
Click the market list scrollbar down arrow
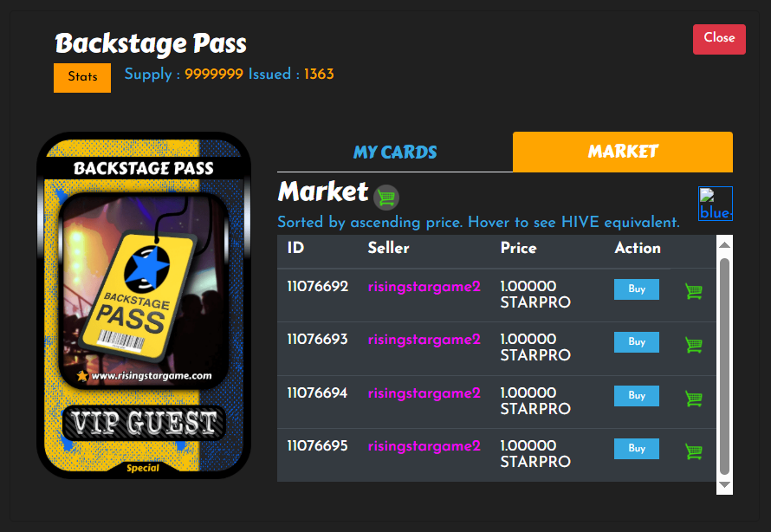(724, 485)
